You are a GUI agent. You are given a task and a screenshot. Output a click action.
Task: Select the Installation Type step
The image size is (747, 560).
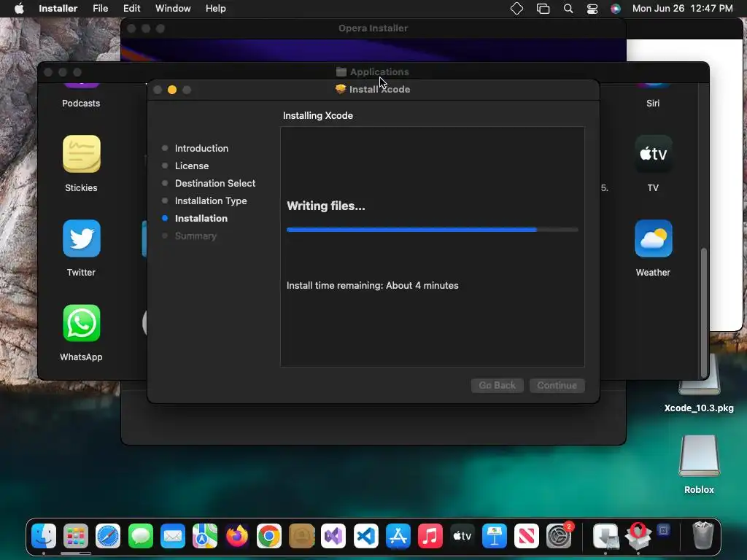[x=211, y=201]
